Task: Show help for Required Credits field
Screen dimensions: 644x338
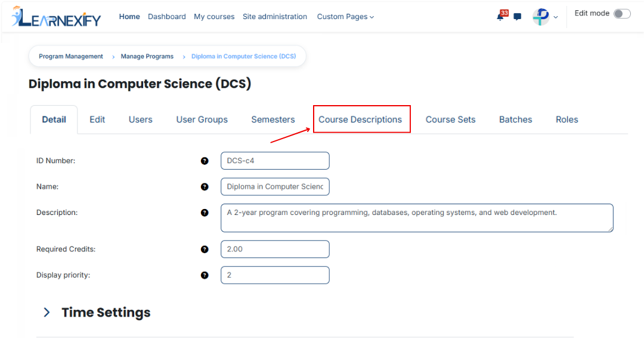Action: [205, 249]
